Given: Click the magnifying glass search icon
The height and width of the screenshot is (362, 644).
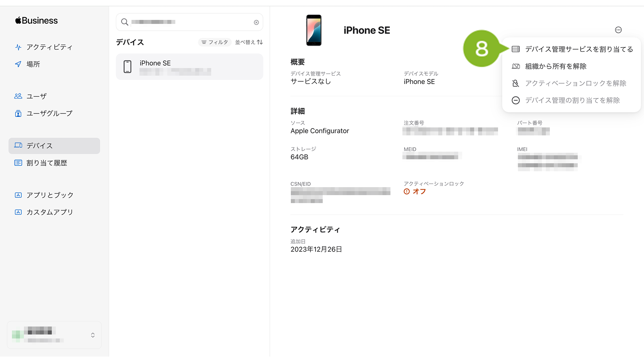Looking at the screenshot, I should pyautogui.click(x=125, y=22).
